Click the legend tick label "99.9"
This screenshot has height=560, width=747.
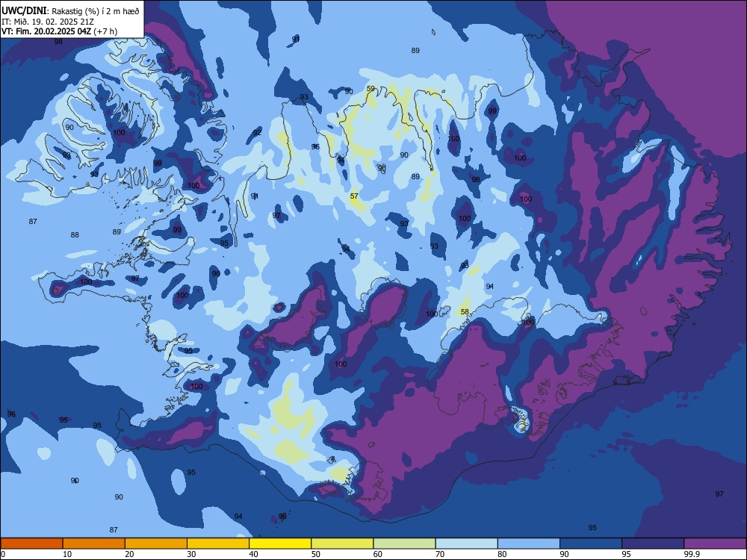[x=691, y=554]
